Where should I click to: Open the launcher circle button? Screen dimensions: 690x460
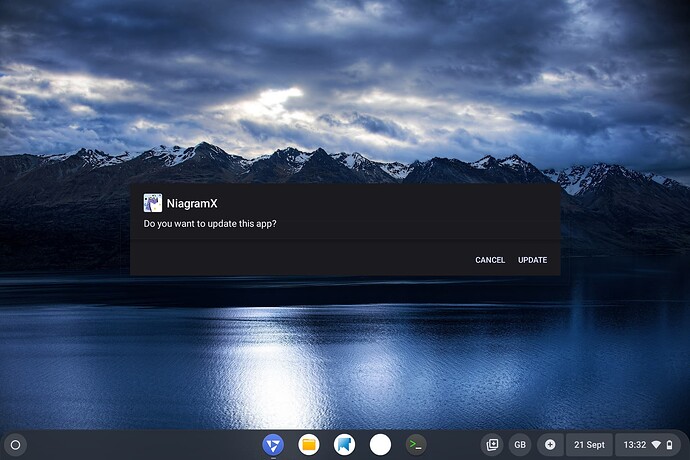(x=15, y=445)
